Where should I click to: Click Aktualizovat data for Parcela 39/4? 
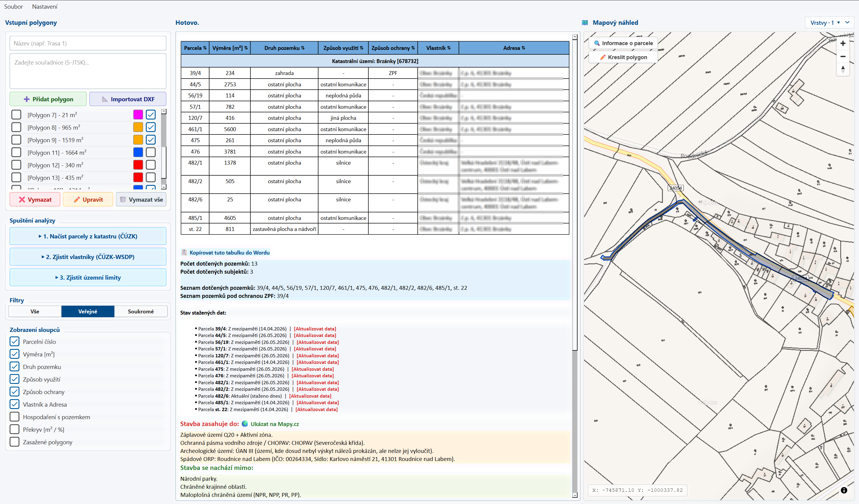coord(315,329)
